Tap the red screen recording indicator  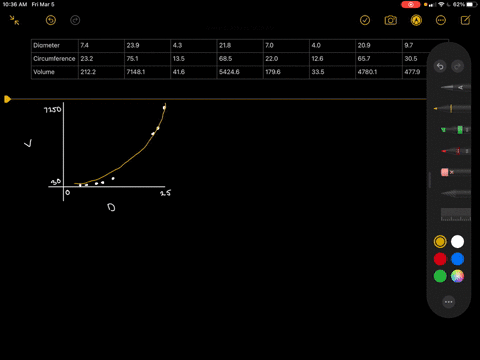(x=411, y=5)
